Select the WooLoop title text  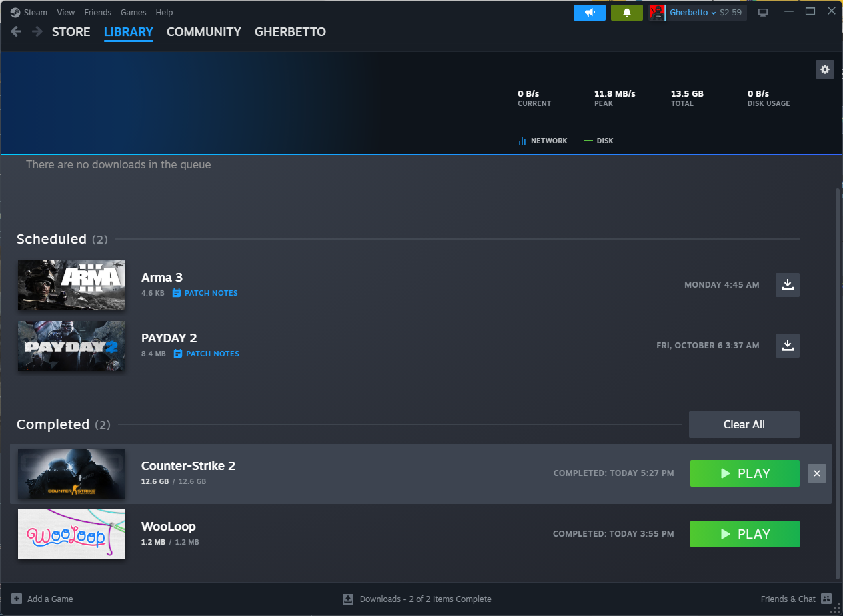click(169, 527)
